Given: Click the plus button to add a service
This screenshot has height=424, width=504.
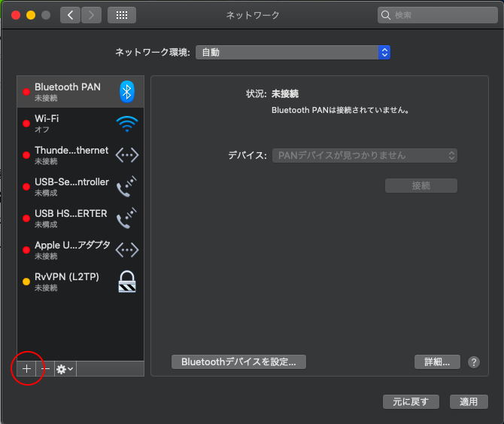Looking at the screenshot, I should 26,369.
